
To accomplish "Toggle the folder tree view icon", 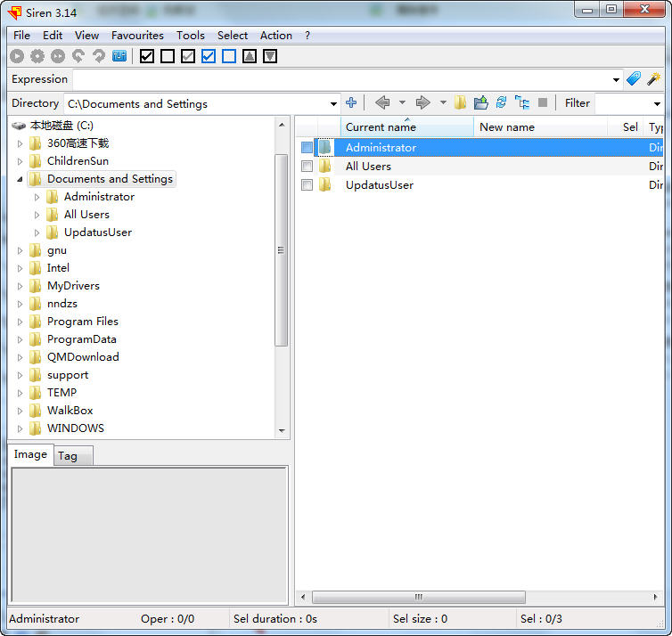I will (522, 103).
